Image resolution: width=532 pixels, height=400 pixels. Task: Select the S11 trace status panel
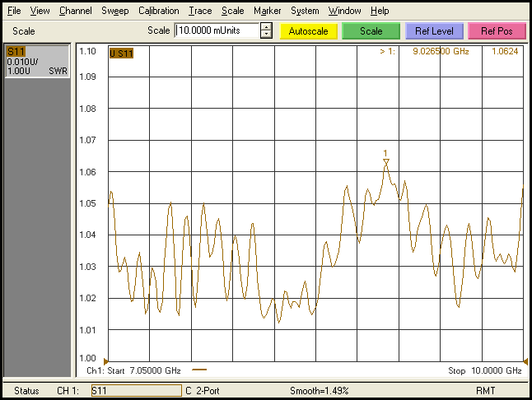[x=37, y=61]
